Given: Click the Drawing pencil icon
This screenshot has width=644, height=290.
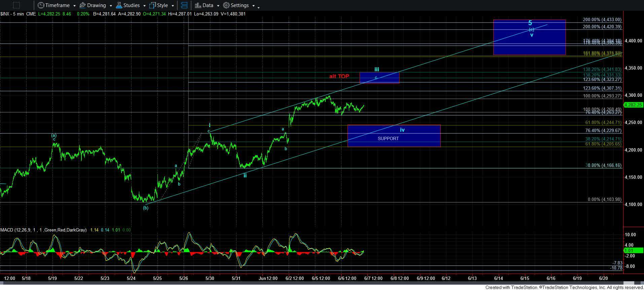Looking at the screenshot, I should (82, 5).
